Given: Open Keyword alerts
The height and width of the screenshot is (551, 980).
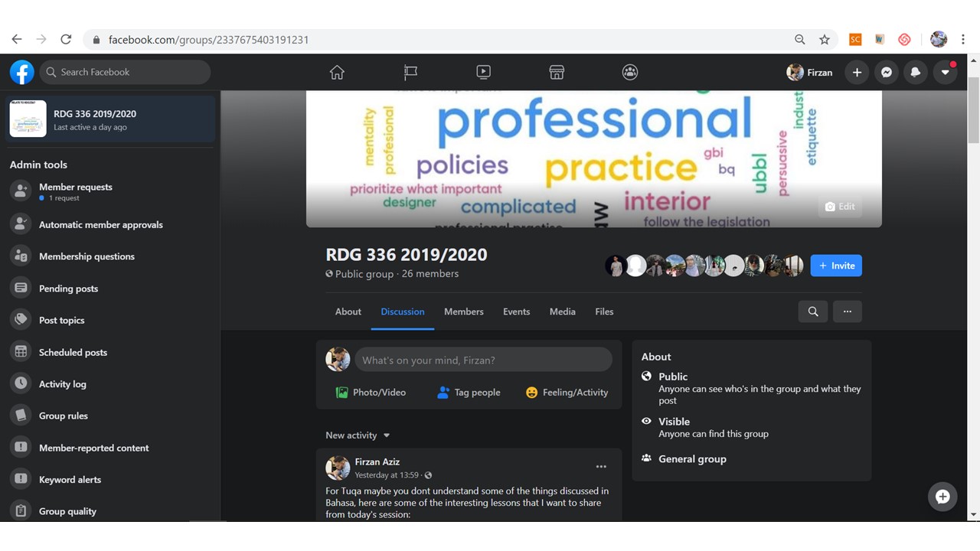Looking at the screenshot, I should coord(110,480).
